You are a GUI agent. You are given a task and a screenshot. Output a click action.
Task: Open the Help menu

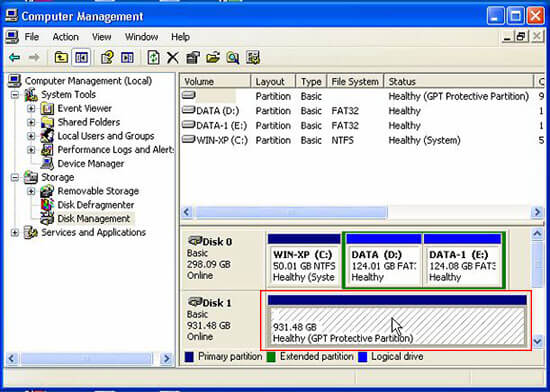coord(180,37)
